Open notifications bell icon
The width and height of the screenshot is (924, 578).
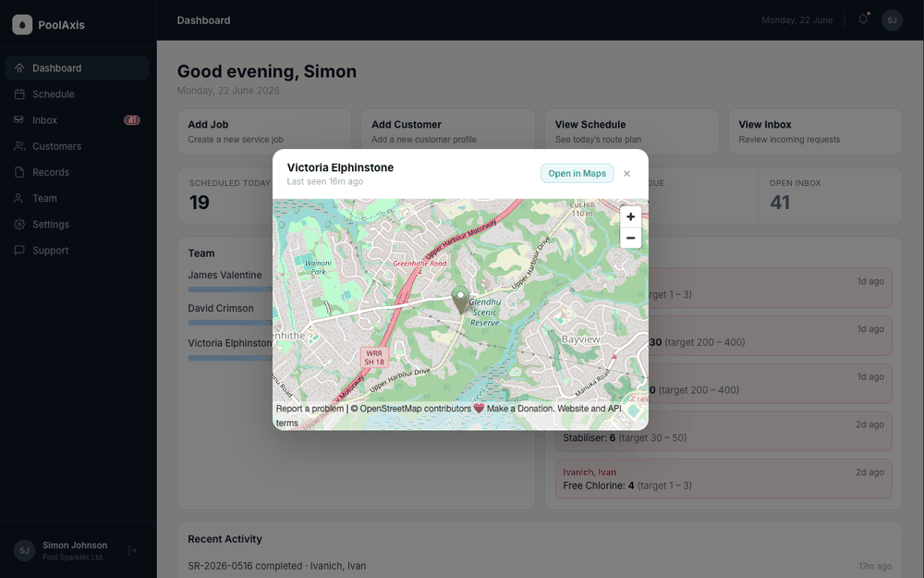pyautogui.click(x=863, y=19)
